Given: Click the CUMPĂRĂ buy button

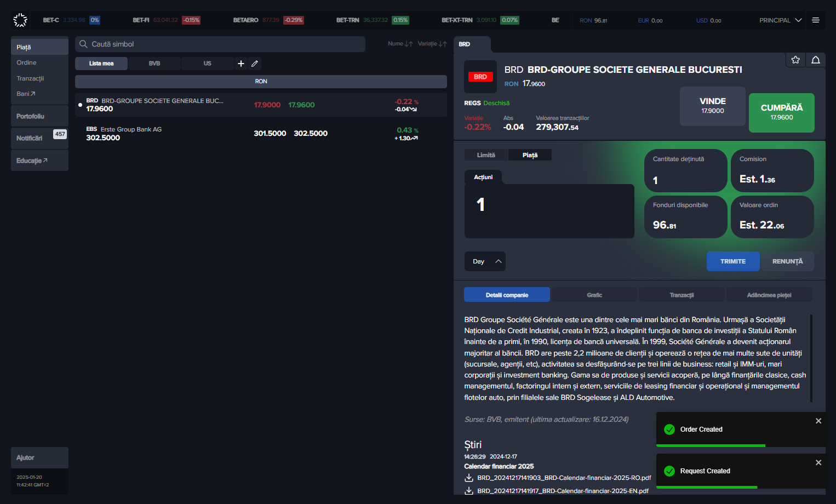Looking at the screenshot, I should point(782,112).
